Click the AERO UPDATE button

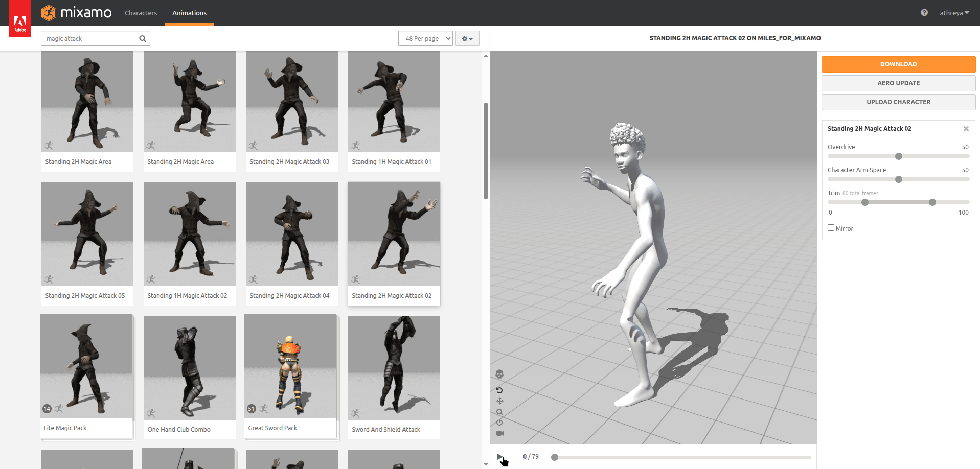898,83
